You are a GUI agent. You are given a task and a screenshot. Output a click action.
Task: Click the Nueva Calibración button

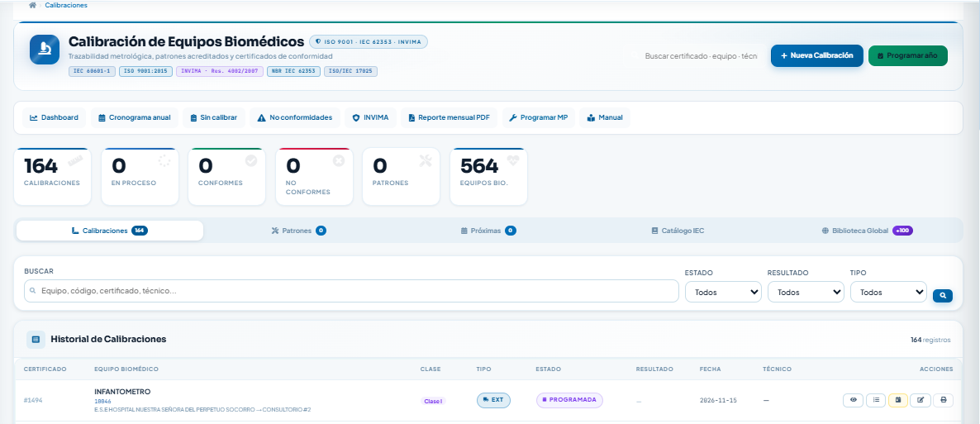click(817, 55)
